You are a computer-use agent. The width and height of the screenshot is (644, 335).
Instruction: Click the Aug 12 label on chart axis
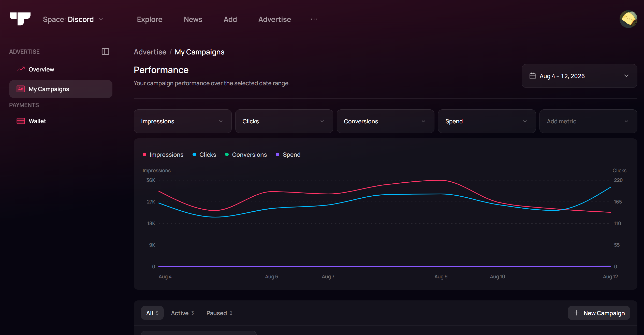[x=610, y=276]
